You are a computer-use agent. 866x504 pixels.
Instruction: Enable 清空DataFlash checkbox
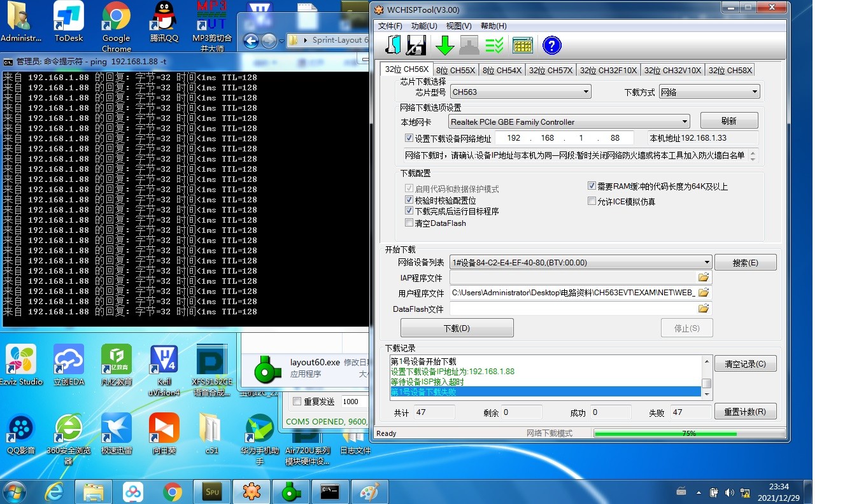(x=409, y=223)
